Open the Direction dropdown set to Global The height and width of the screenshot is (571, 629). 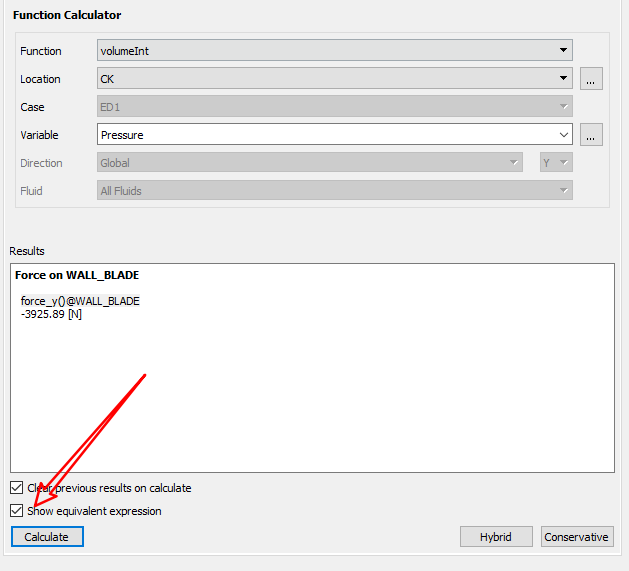309,163
